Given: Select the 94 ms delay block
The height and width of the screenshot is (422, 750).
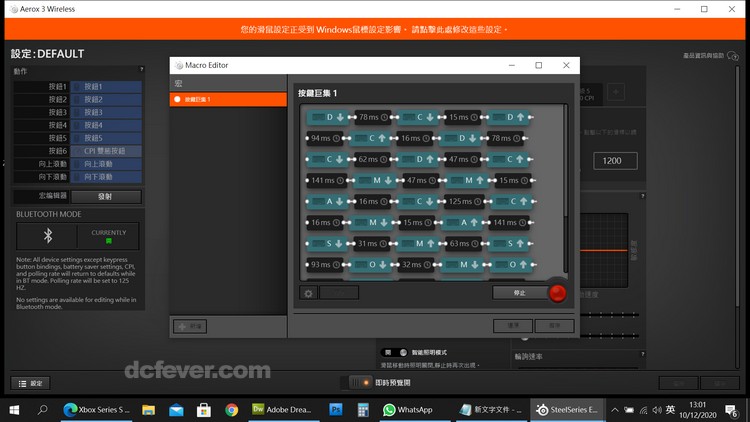Looking at the screenshot, I should click(x=324, y=138).
